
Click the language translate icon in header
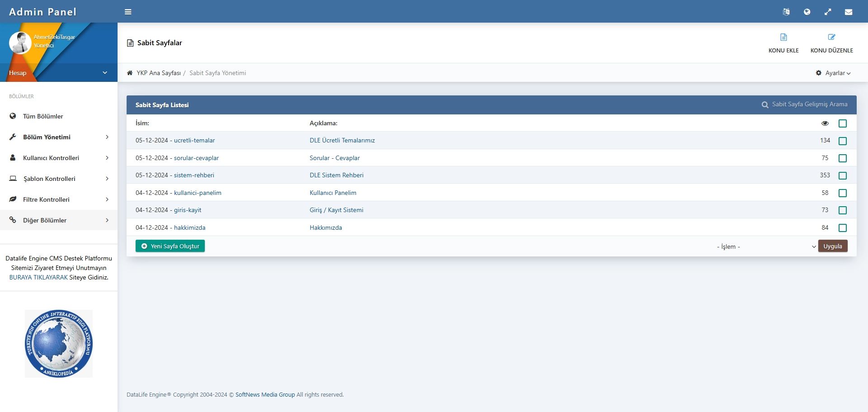(786, 12)
